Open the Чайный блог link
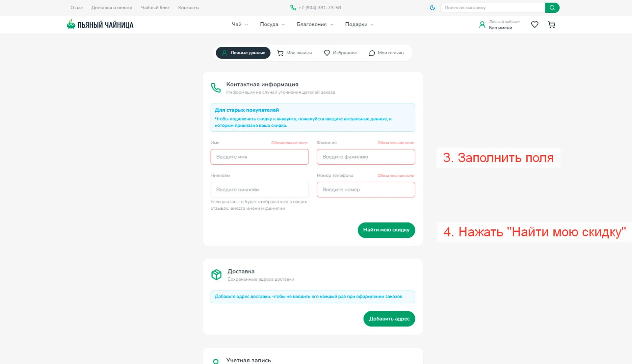 coord(155,8)
